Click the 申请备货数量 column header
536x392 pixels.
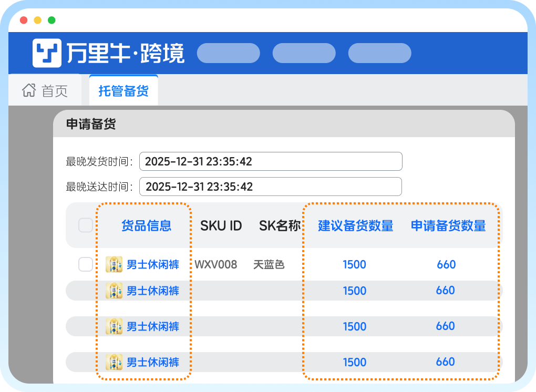(x=448, y=226)
